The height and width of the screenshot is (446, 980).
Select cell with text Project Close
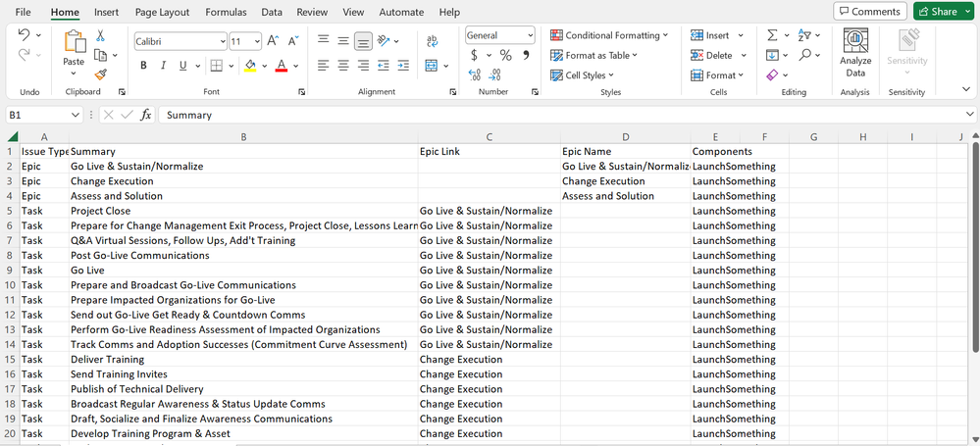[x=243, y=211]
